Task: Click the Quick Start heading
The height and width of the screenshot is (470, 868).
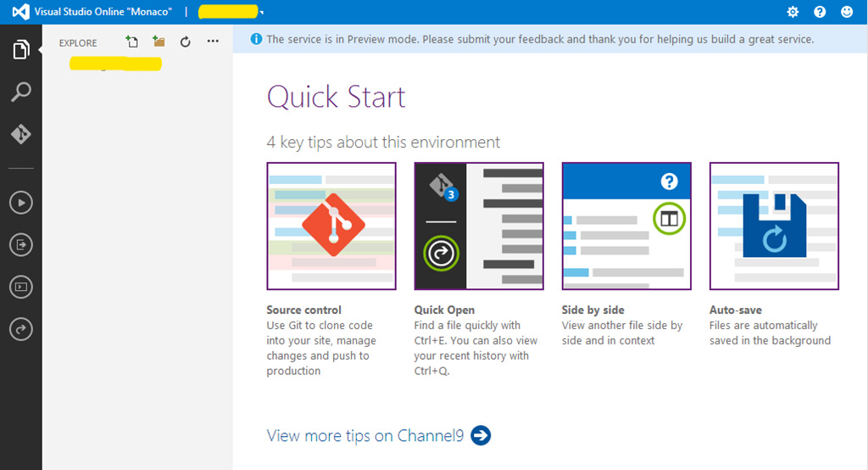Action: tap(336, 98)
